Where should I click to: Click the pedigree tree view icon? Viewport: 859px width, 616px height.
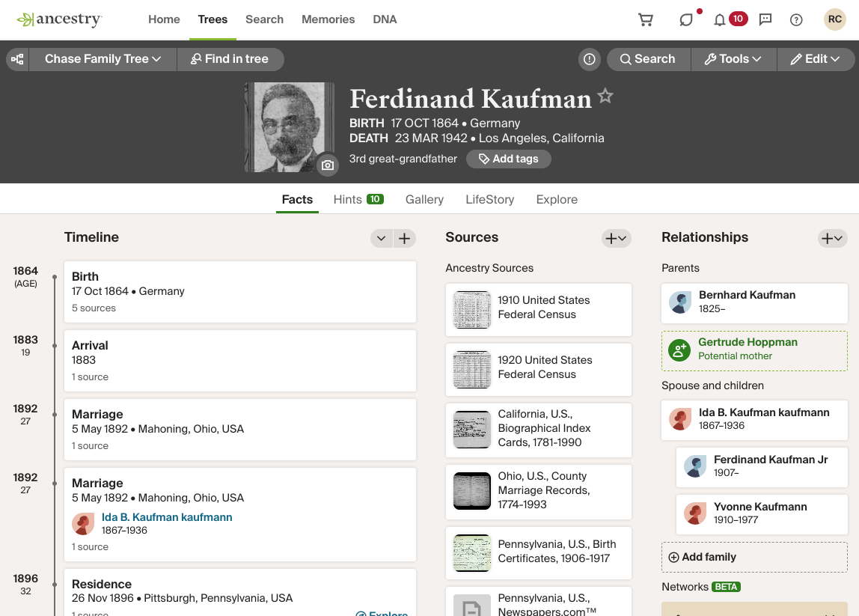(x=16, y=58)
